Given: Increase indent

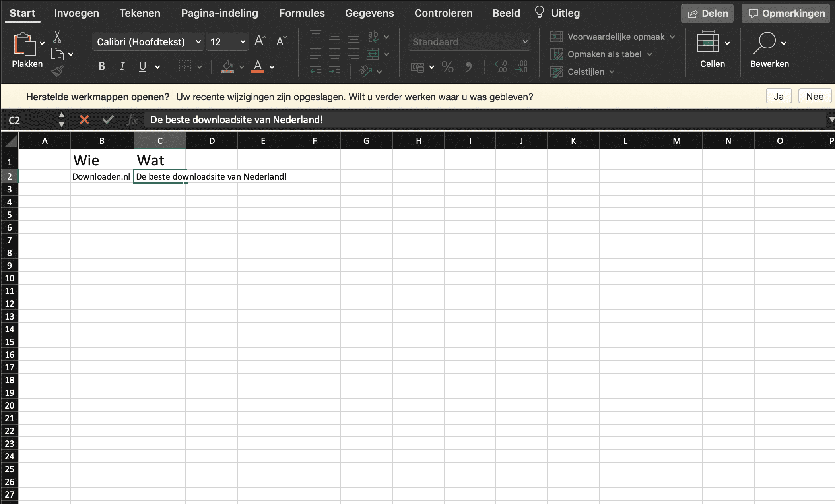Looking at the screenshot, I should (x=335, y=72).
